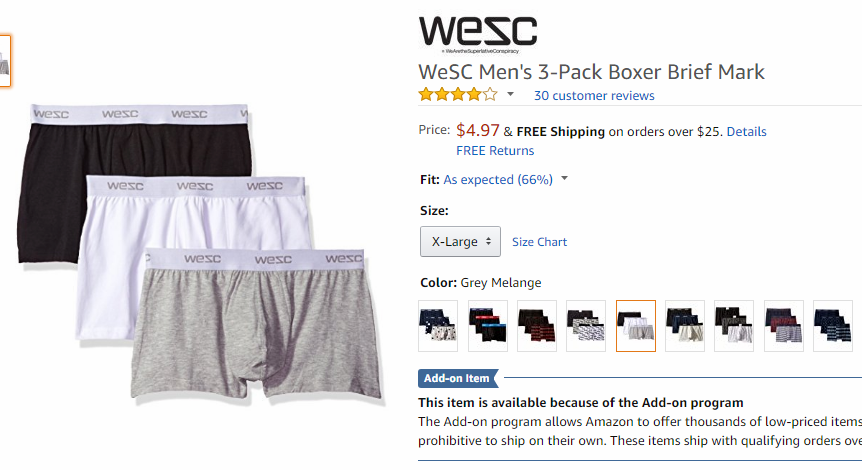Image resolution: width=862 pixels, height=470 pixels.
Task: Click the star rating icons
Action: pos(458,95)
